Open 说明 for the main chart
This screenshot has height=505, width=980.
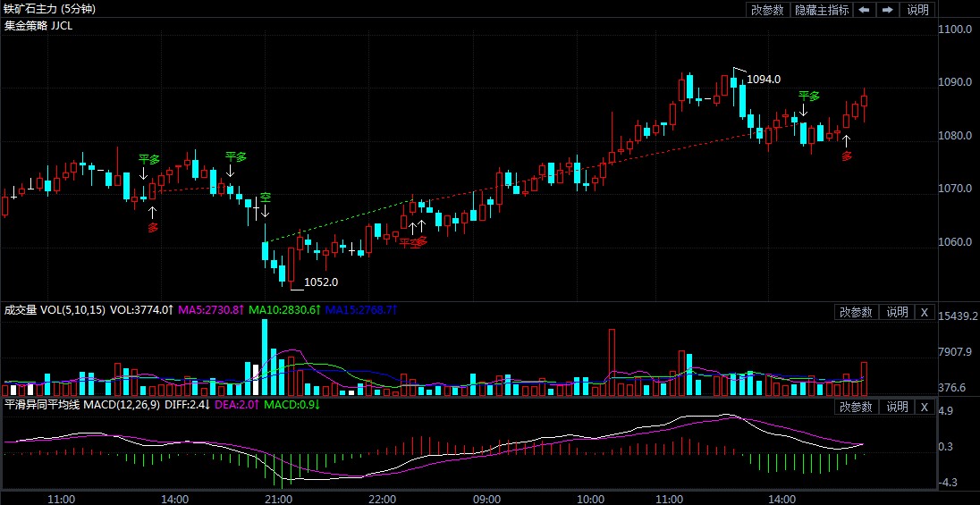917,9
